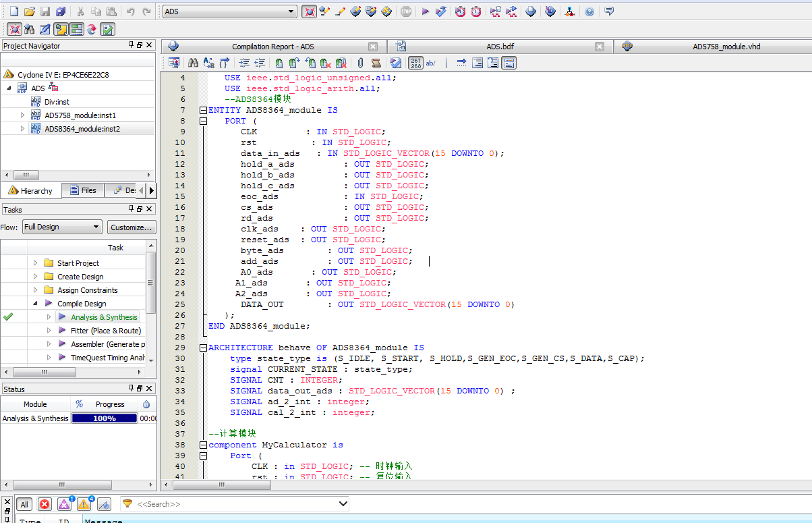Viewport: 812px width, 523px height.
Task: Click the Increase Indent icon
Action: click(243, 63)
